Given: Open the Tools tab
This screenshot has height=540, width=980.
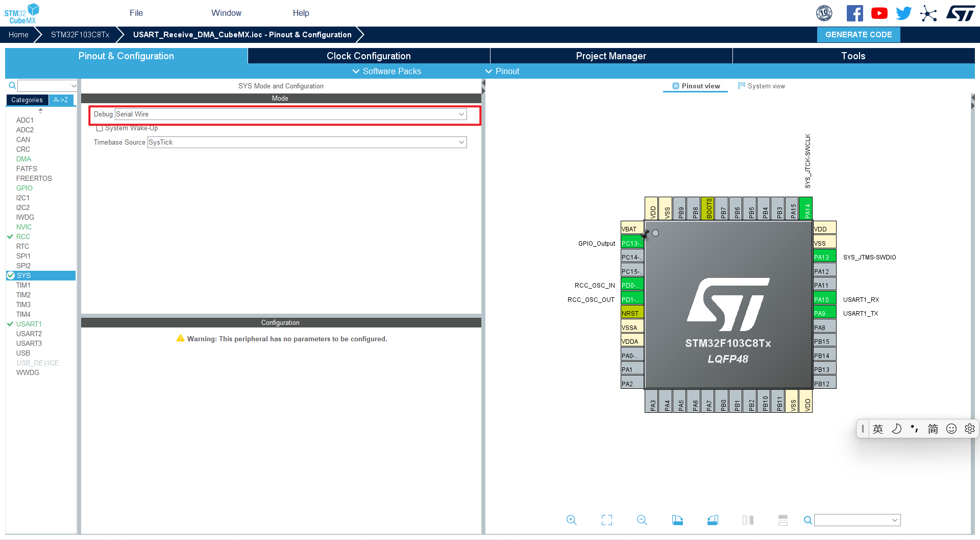Looking at the screenshot, I should pos(853,56).
